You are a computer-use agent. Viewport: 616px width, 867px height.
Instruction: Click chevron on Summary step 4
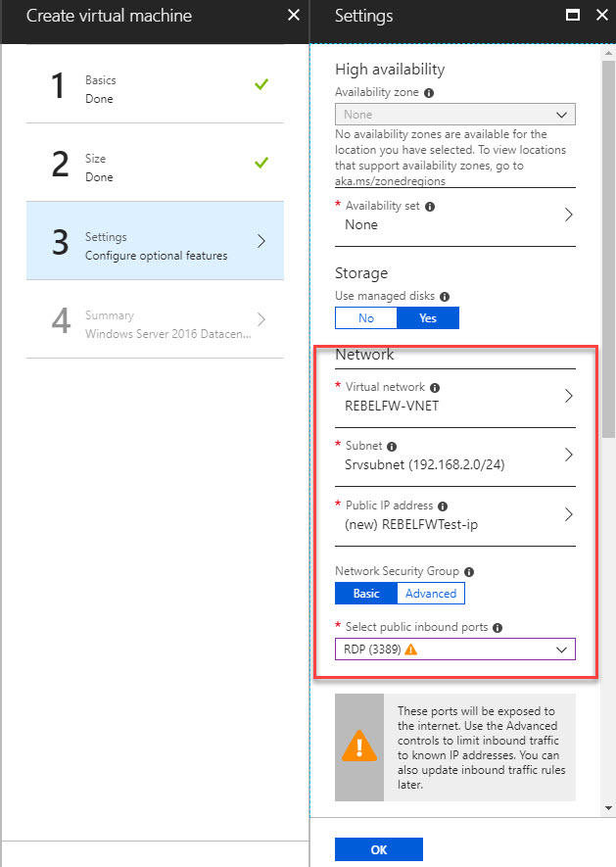[x=261, y=319]
